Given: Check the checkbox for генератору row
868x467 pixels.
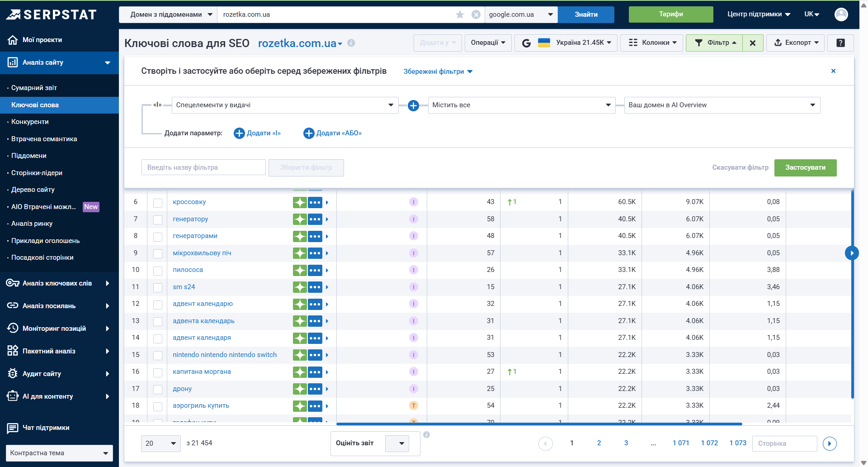Looking at the screenshot, I should tap(158, 219).
